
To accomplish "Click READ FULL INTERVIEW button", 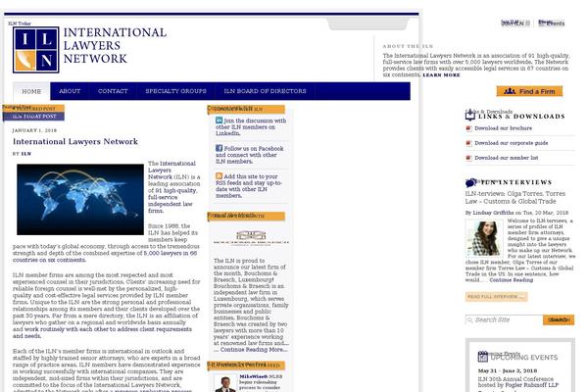I will point(497,296).
